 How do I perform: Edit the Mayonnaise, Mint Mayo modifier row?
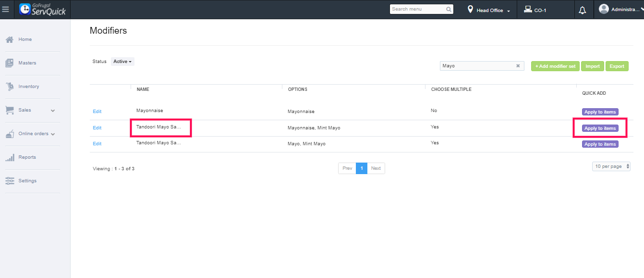tap(97, 128)
